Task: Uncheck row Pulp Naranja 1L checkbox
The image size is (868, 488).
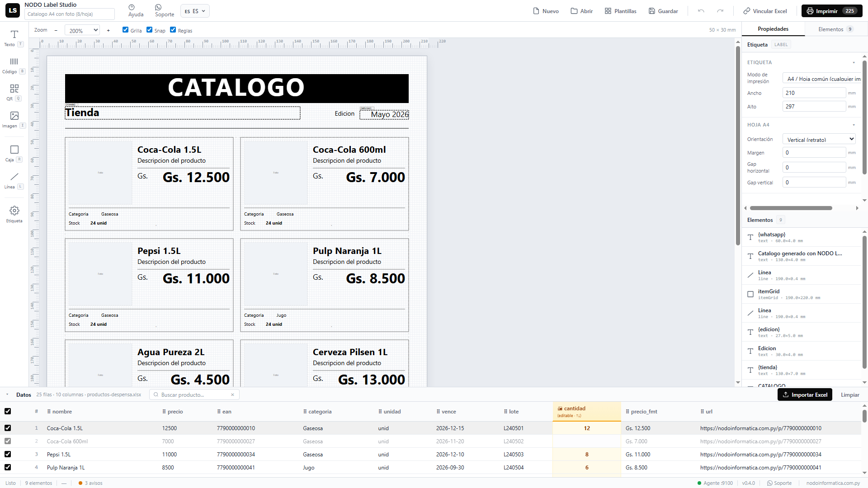Action: coord(8,467)
